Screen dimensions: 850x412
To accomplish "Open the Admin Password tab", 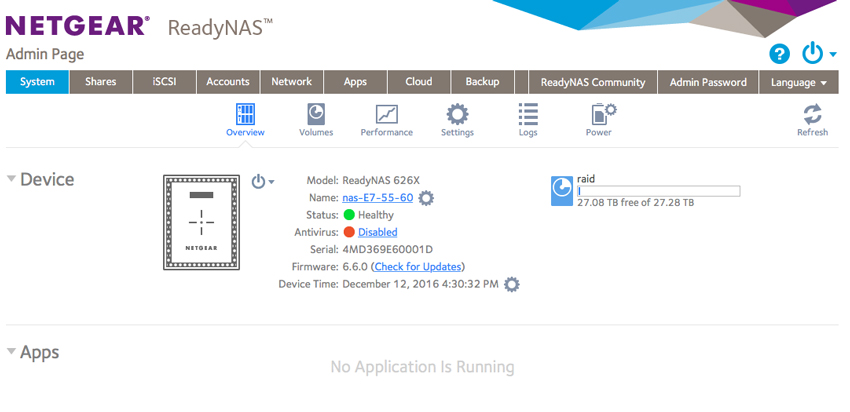I will point(708,82).
